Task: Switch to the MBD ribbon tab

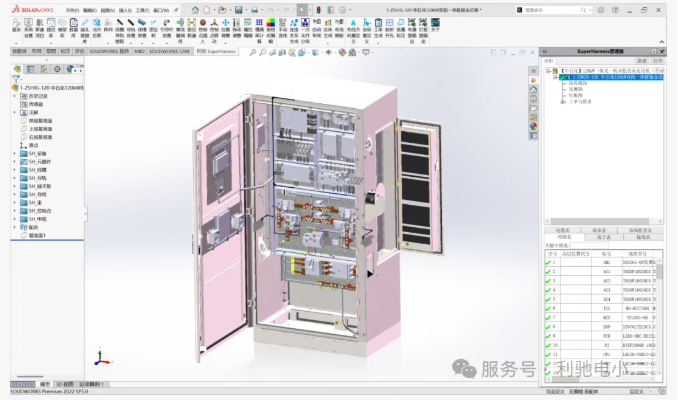Action: click(x=139, y=51)
